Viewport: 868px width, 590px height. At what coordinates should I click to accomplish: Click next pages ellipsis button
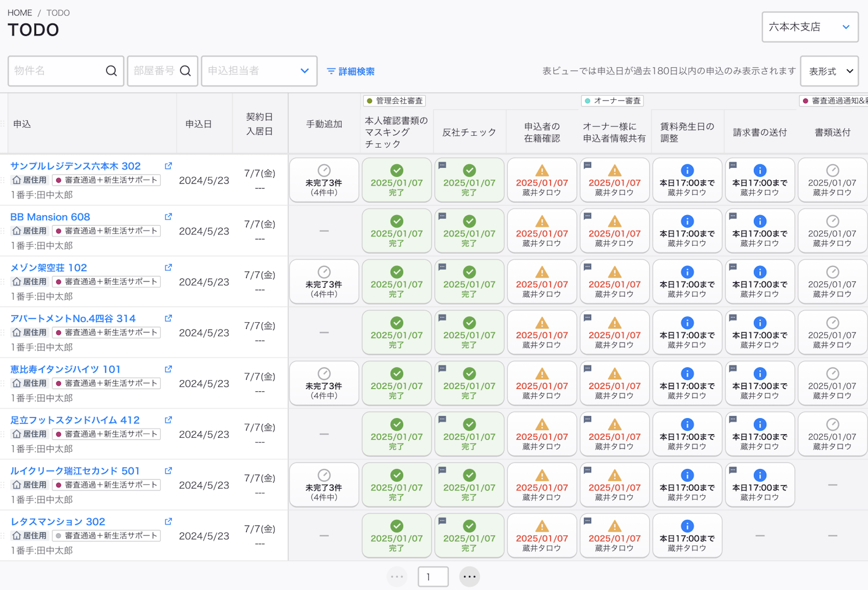click(x=470, y=577)
